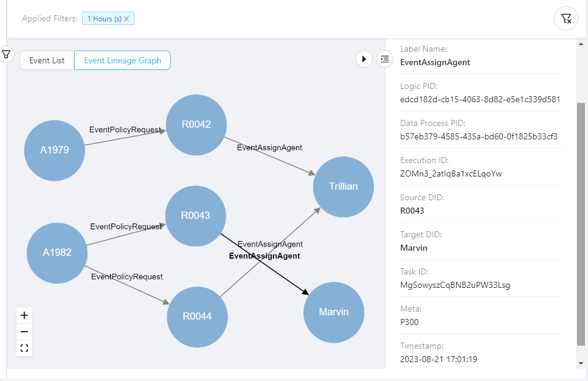This screenshot has height=381, width=588.
Task: Click the R0043 node in graph
Action: (x=196, y=216)
